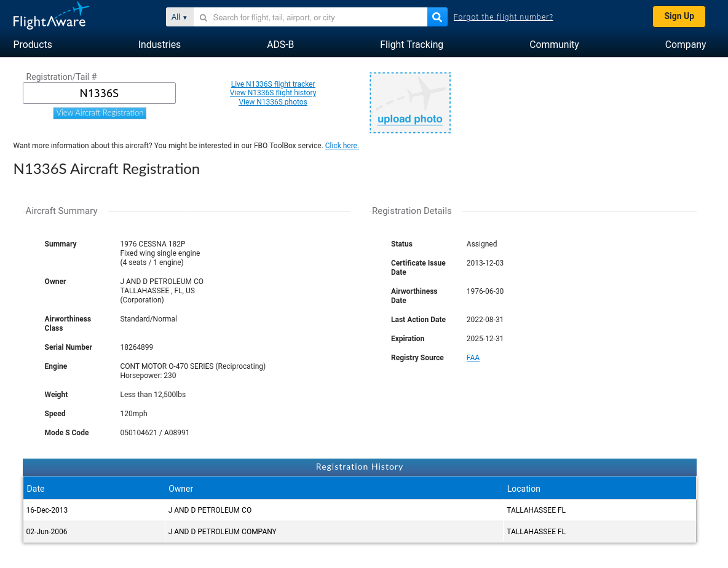Focus the flight search input field

pos(310,17)
